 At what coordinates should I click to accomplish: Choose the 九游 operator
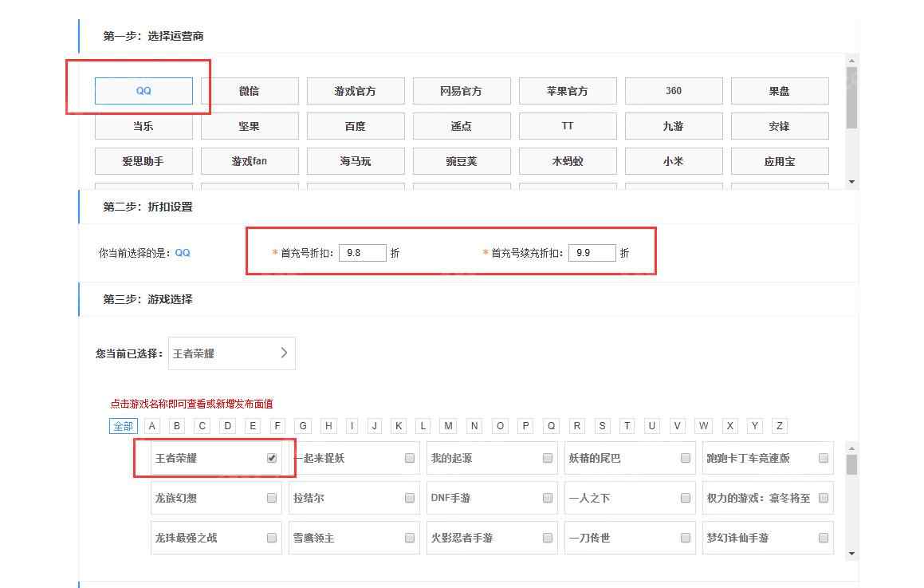pyautogui.click(x=674, y=126)
